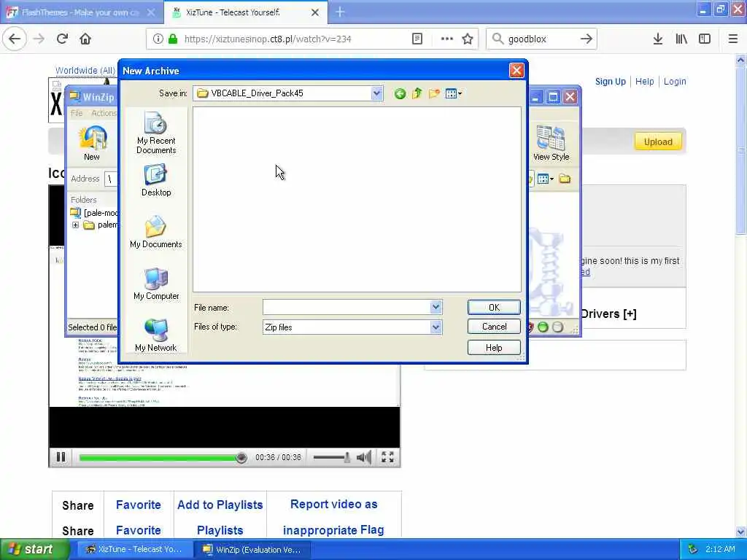Click the Worldwide (All) link
Image resolution: width=747 pixels, height=560 pixels.
coord(85,71)
